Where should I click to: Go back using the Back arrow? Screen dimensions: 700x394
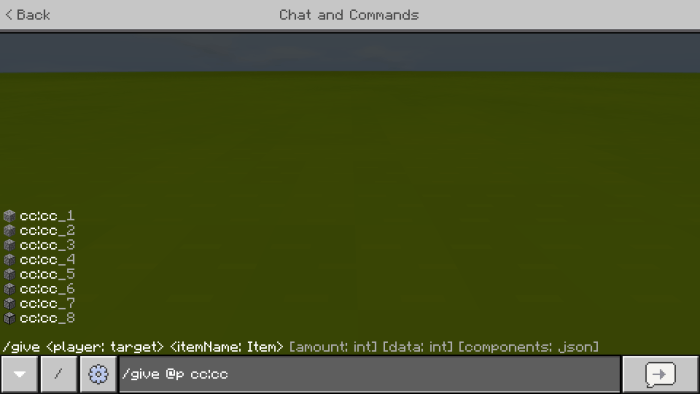click(28, 15)
